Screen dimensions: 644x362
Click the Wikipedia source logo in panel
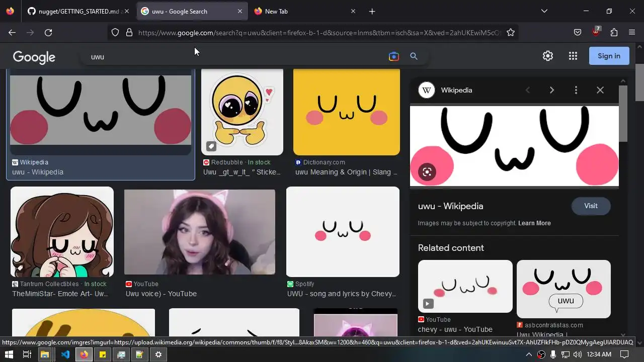point(427,90)
